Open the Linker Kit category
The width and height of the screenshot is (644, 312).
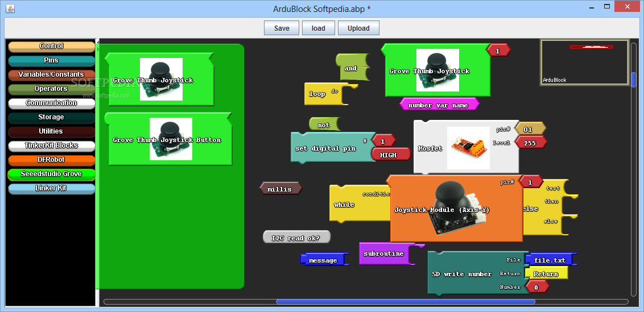(x=51, y=188)
